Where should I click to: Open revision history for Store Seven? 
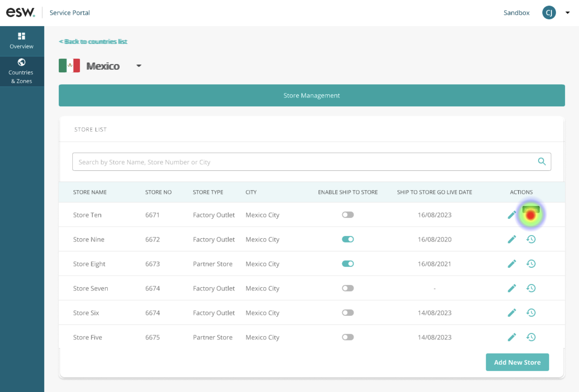tap(531, 288)
